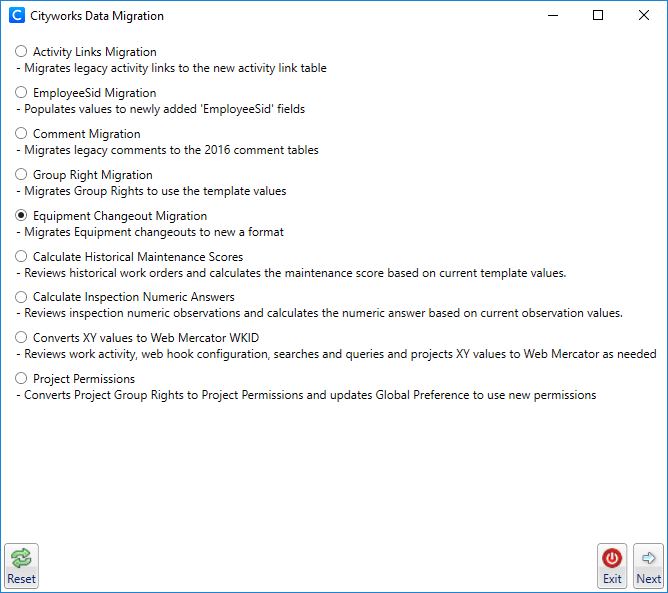This screenshot has height=593, width=668.
Task: Select Equipment Changeout Migration radio button
Action: [x=22, y=216]
